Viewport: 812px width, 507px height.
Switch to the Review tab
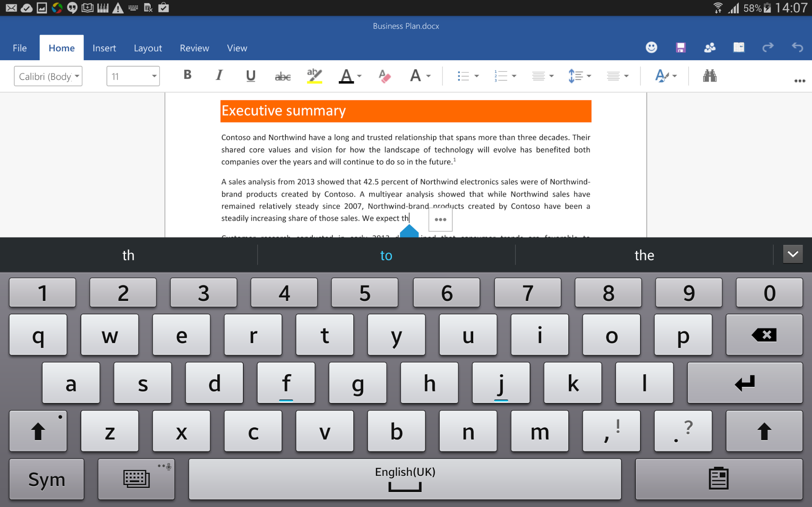(194, 48)
